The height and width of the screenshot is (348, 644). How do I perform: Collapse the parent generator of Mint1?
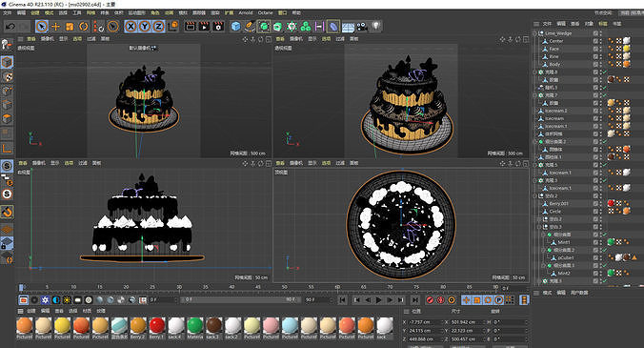(x=544, y=235)
